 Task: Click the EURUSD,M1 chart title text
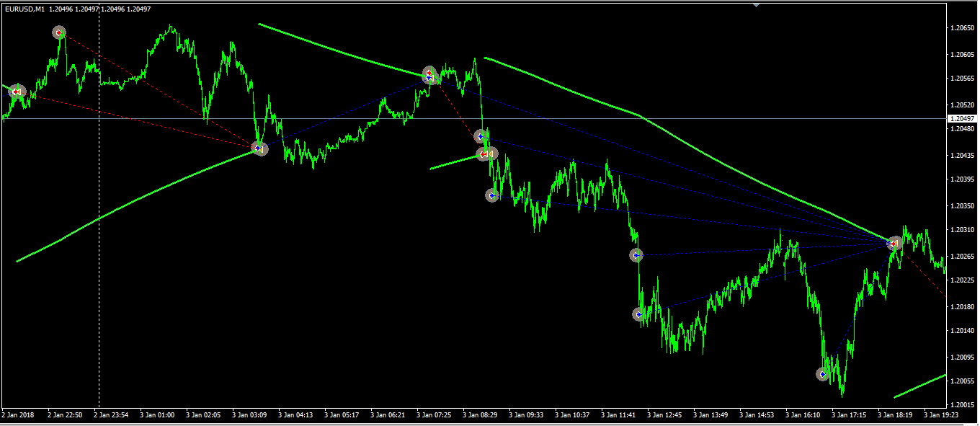(x=24, y=9)
